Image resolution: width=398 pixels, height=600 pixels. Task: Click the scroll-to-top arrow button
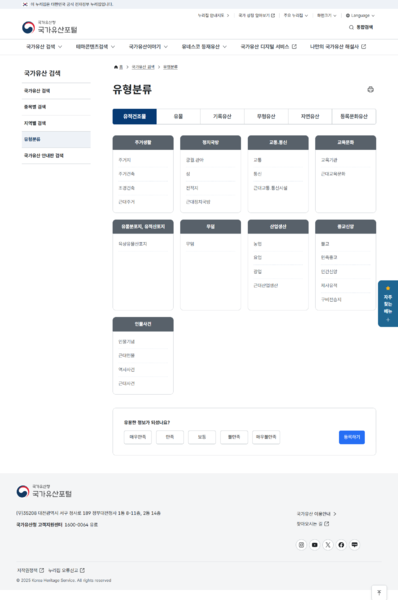point(379,592)
